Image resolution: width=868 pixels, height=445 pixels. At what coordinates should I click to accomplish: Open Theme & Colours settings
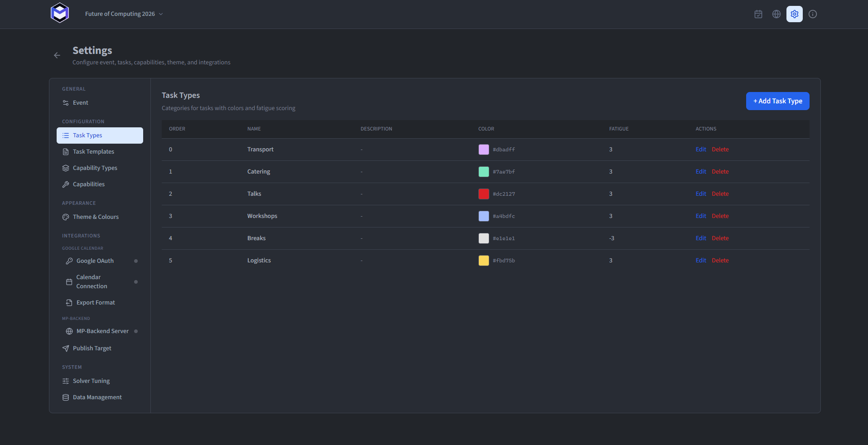100,217
